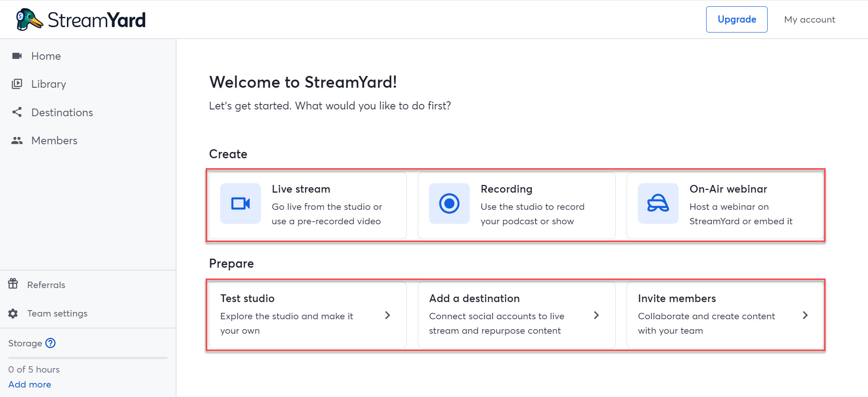This screenshot has width=868, height=397.
Task: Click Add more storage link
Action: pos(29,384)
